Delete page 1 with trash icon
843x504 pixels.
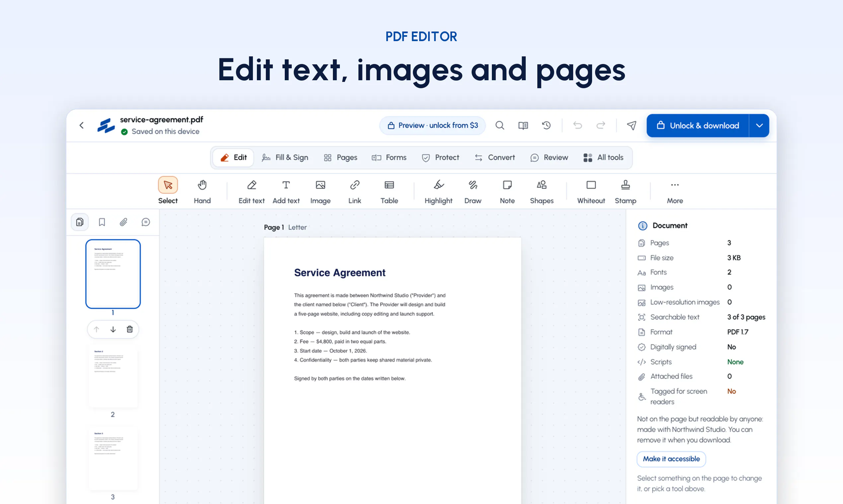point(130,329)
